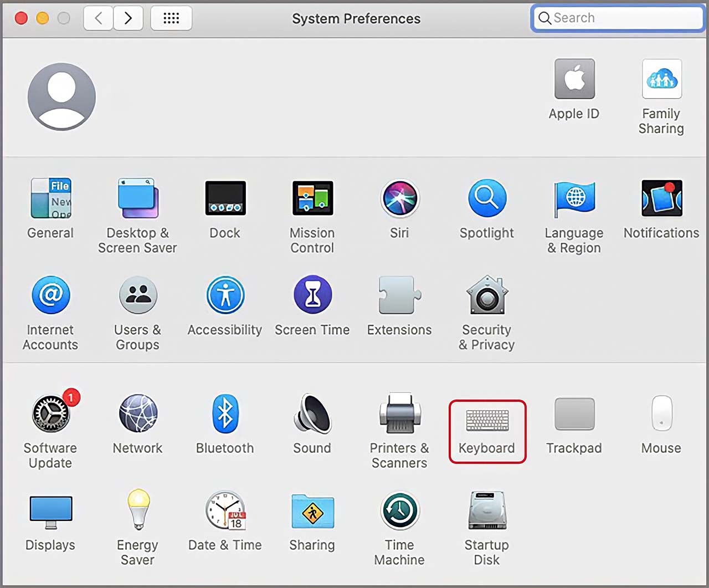Show all preferences with grid button
The height and width of the screenshot is (588, 709).
pyautogui.click(x=171, y=18)
